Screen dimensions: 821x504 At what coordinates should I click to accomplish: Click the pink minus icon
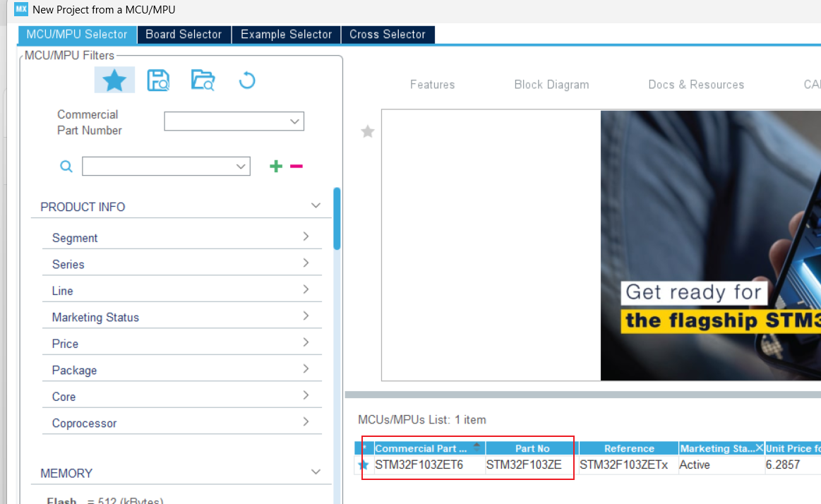pos(296,167)
